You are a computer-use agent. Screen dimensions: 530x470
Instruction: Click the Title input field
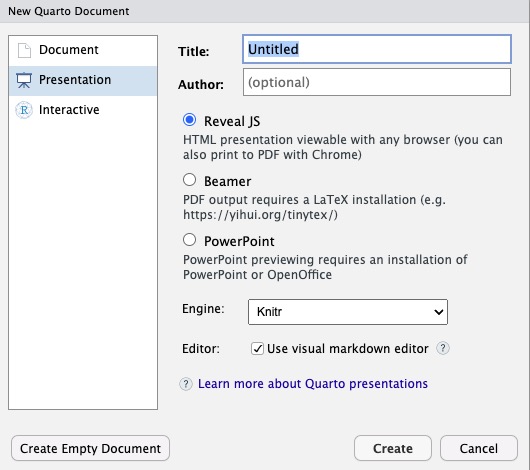pyautogui.click(x=377, y=49)
